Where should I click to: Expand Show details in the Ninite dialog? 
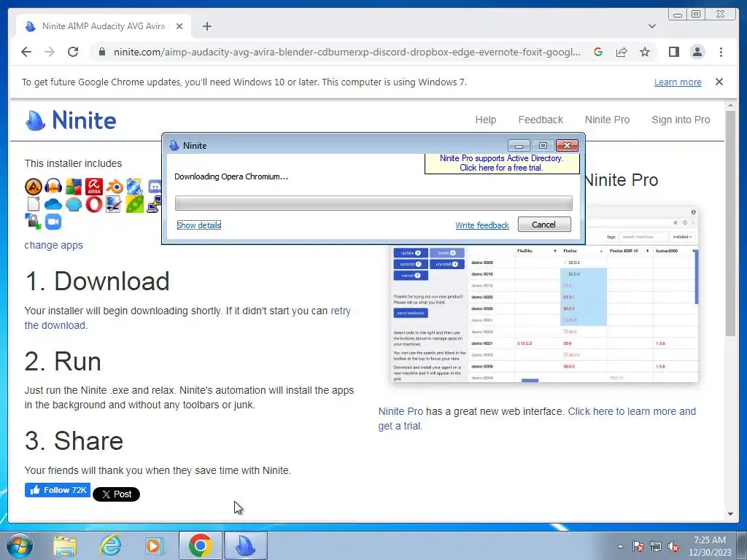pos(198,225)
